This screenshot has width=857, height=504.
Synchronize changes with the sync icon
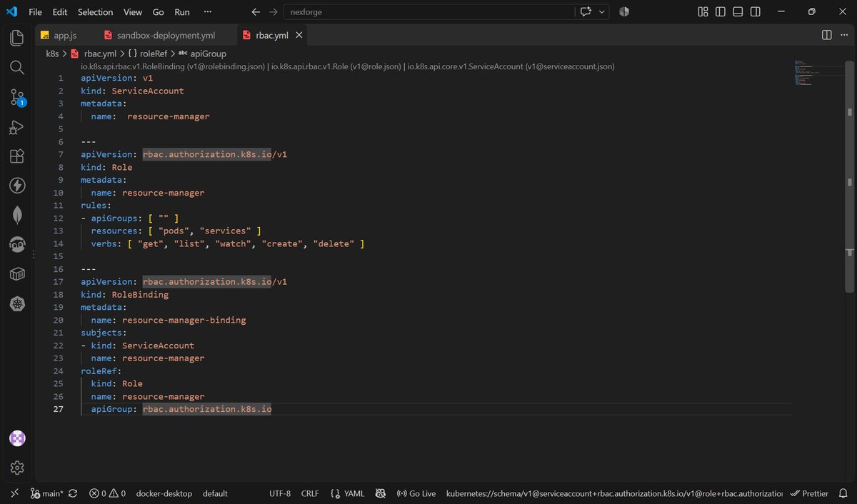pyautogui.click(x=73, y=493)
